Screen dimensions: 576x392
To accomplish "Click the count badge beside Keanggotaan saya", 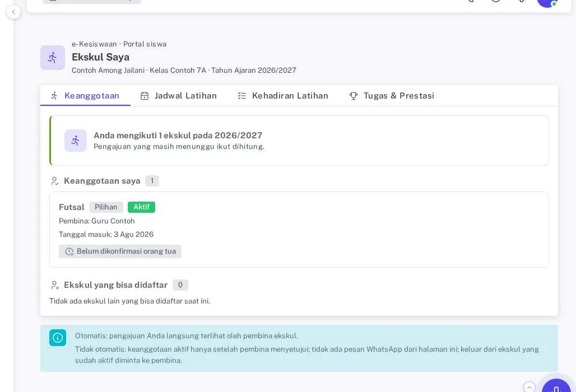I will click(x=152, y=181).
